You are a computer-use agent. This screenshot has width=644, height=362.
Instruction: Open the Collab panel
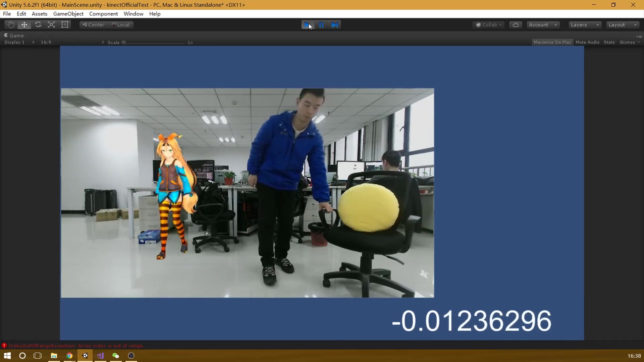click(488, 24)
